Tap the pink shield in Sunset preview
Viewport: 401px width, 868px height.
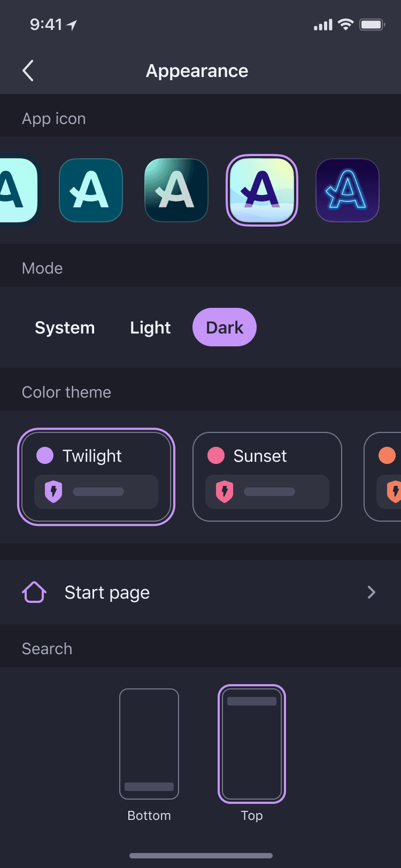coord(225,492)
